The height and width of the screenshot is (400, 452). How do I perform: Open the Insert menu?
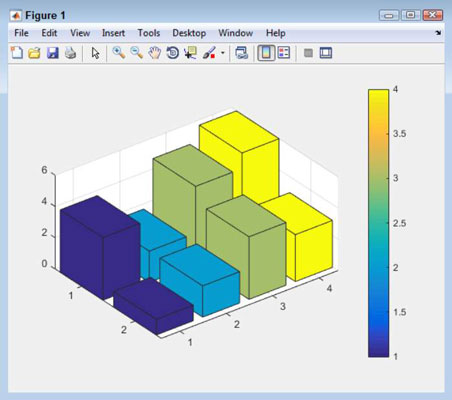tap(113, 33)
